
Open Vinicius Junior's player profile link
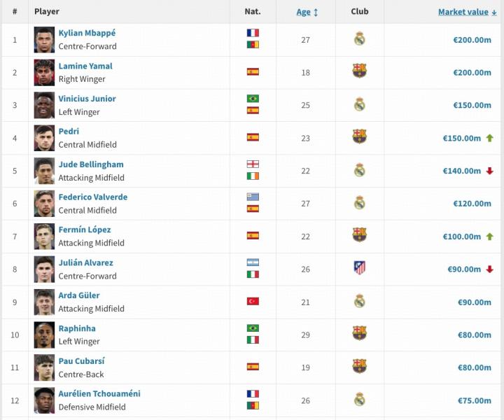(87, 99)
